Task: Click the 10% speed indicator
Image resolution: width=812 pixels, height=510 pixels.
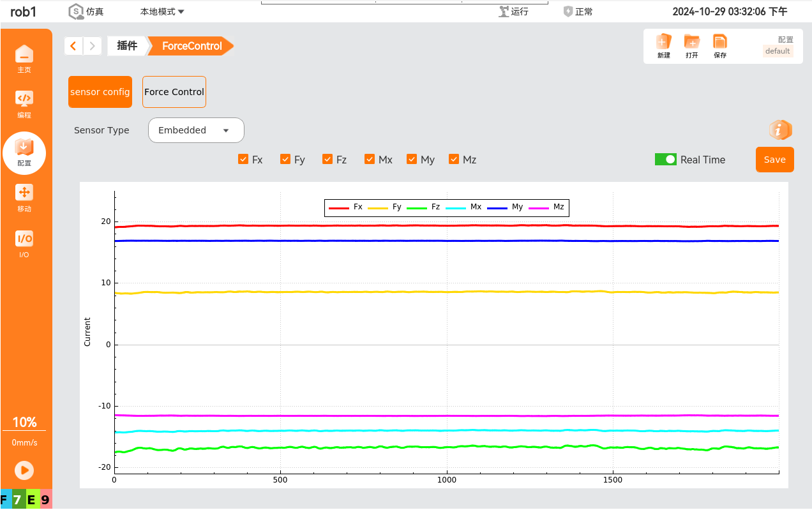Action: point(24,423)
